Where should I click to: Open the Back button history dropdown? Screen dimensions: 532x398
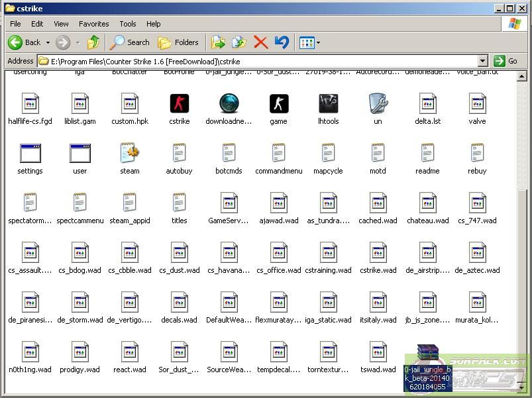48,43
